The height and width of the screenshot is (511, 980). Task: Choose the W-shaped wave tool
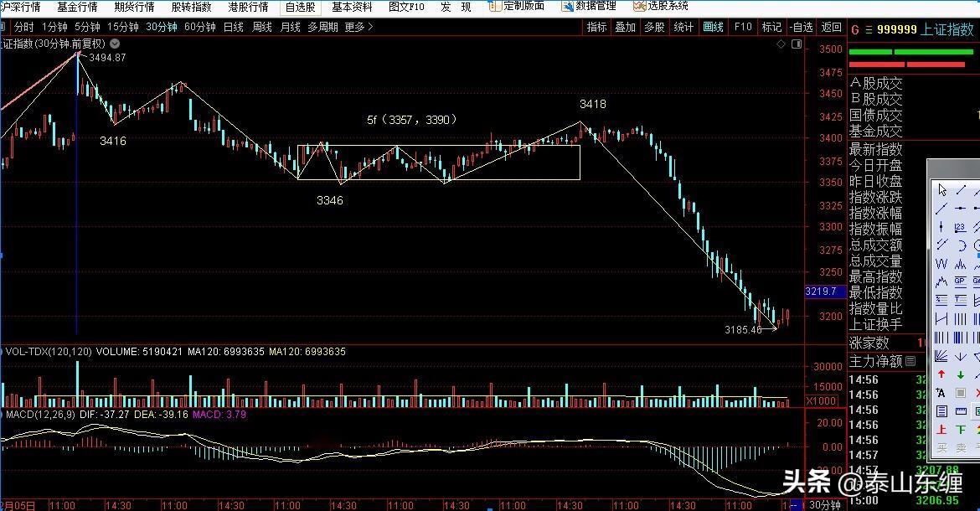coord(941,264)
